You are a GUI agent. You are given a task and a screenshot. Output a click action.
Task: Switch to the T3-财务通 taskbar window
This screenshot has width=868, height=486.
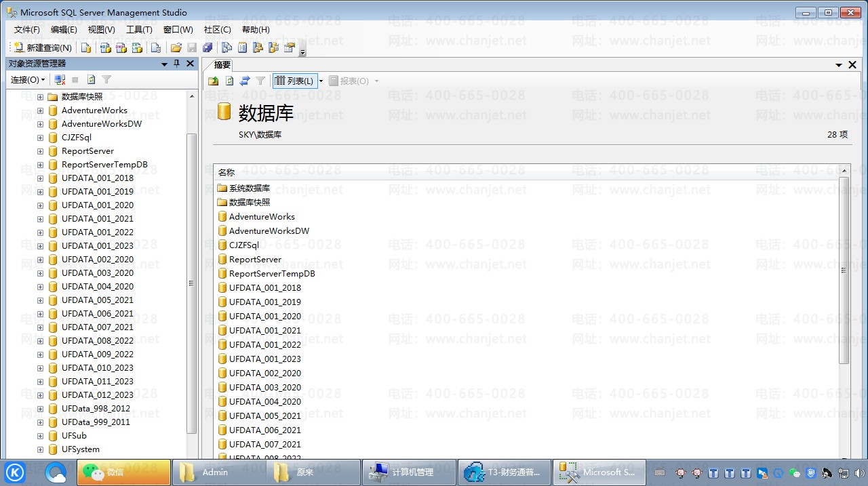pyautogui.click(x=504, y=472)
